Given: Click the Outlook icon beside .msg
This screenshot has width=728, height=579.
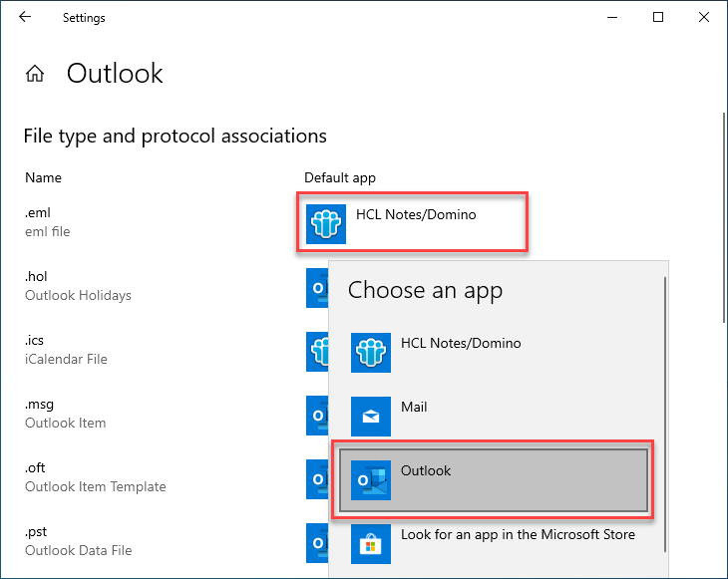Looking at the screenshot, I should click(317, 416).
